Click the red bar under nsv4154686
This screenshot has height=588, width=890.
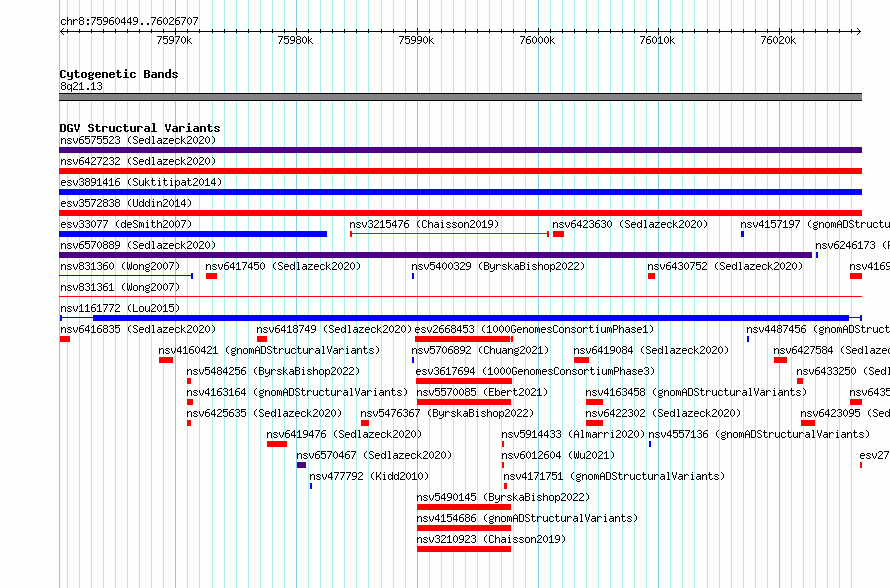[464, 528]
